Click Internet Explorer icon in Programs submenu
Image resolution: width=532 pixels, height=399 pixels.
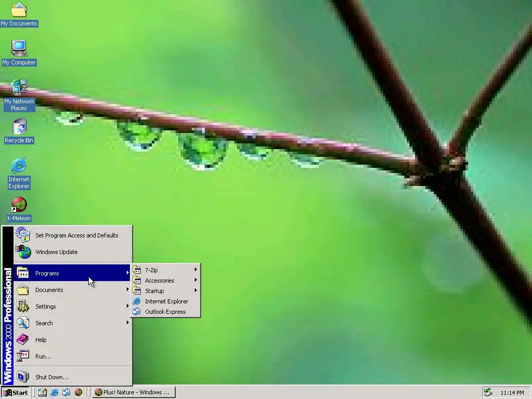click(137, 301)
